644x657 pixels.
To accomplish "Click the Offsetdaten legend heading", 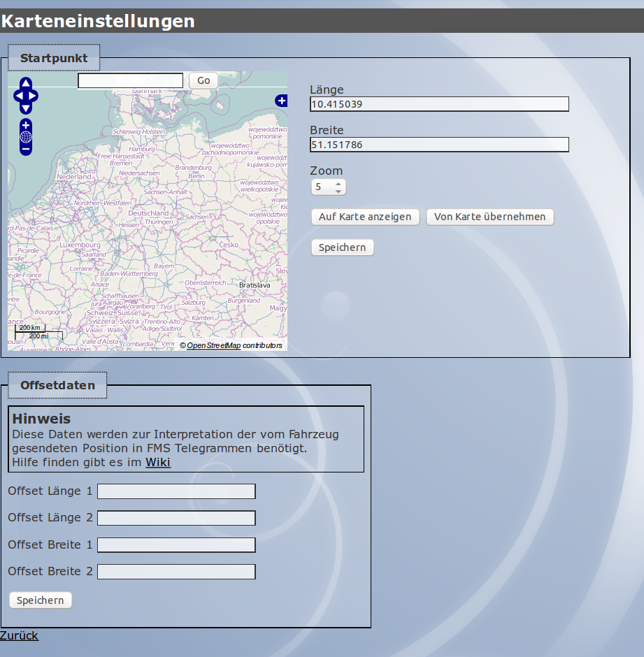I will click(57, 385).
